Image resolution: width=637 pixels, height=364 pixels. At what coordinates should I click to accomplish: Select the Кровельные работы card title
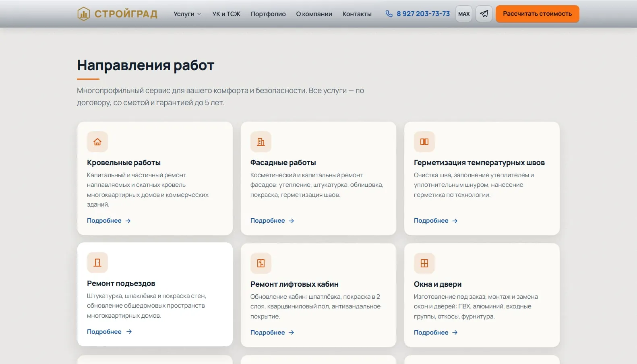pyautogui.click(x=124, y=163)
